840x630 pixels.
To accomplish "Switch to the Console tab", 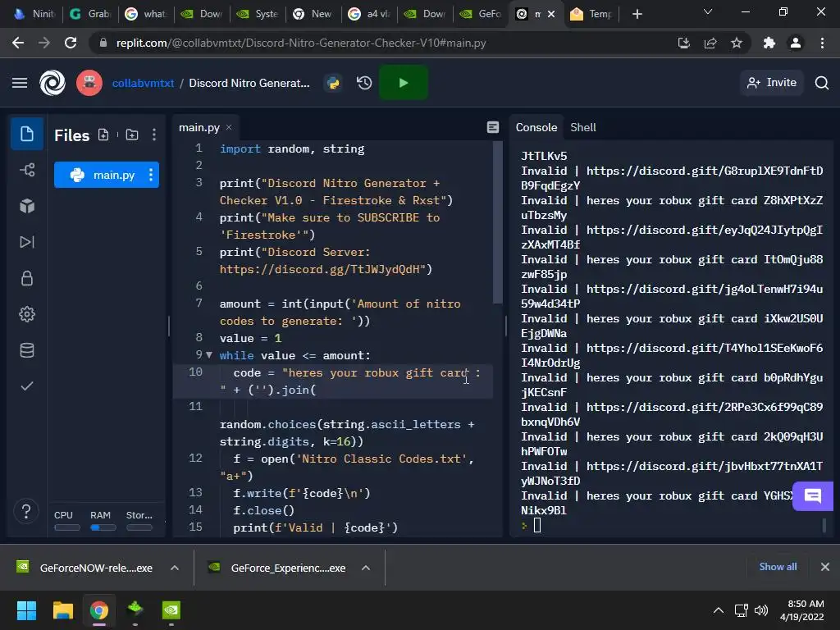I will click(536, 127).
